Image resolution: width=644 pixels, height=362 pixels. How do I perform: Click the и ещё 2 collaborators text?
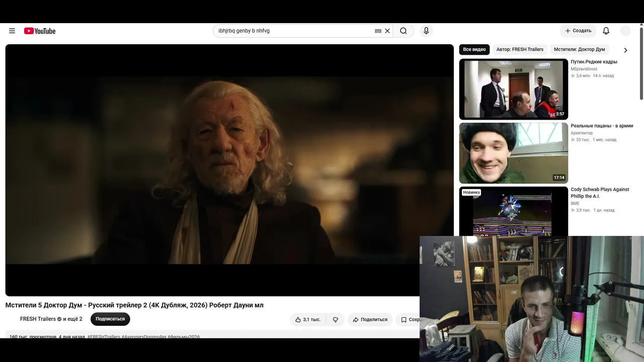point(72,319)
